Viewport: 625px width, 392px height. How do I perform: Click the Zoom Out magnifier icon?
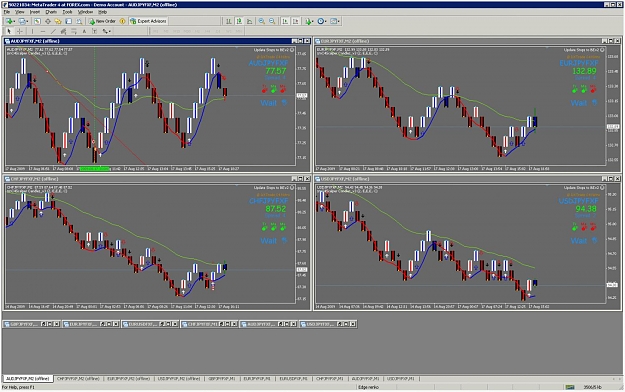pyautogui.click(x=272, y=21)
